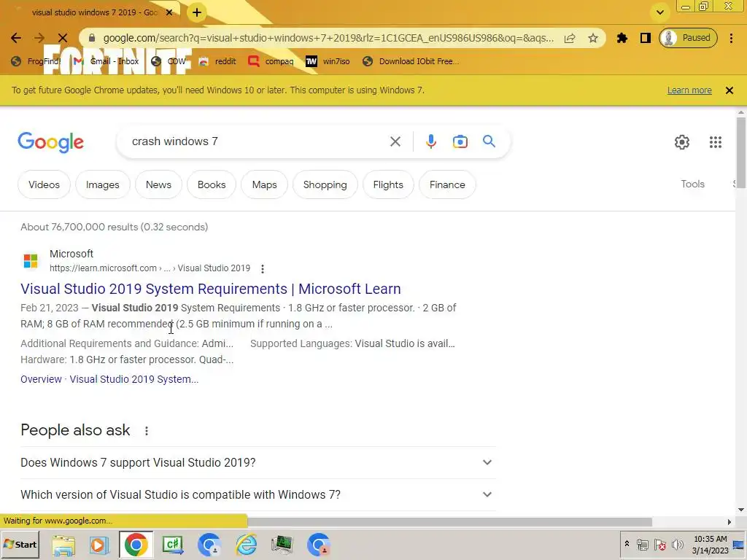Switch to the Books filter
The height and width of the screenshot is (560, 747).
(x=212, y=184)
